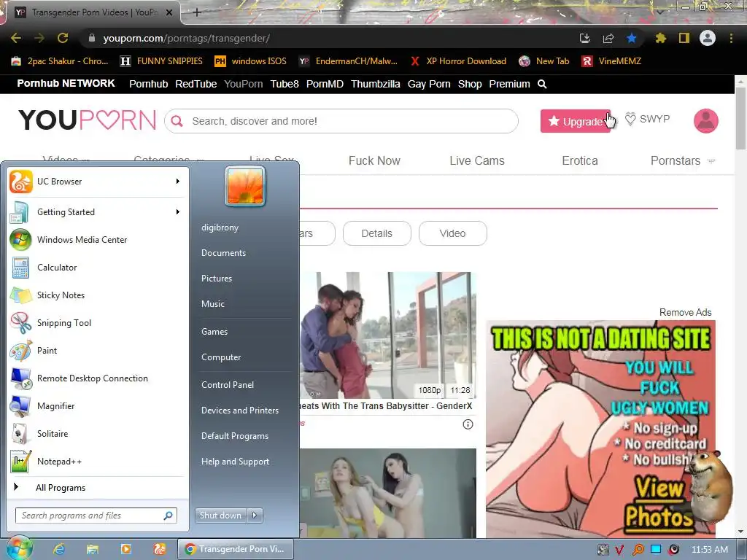Image resolution: width=747 pixels, height=560 pixels.
Task: Click the Chrome back arrow
Action: pyautogui.click(x=16, y=38)
